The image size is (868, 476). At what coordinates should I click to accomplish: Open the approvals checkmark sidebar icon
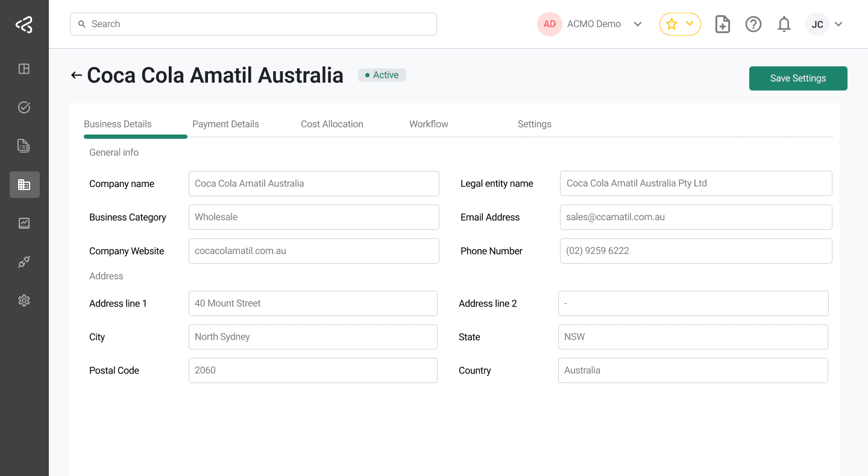pos(24,107)
